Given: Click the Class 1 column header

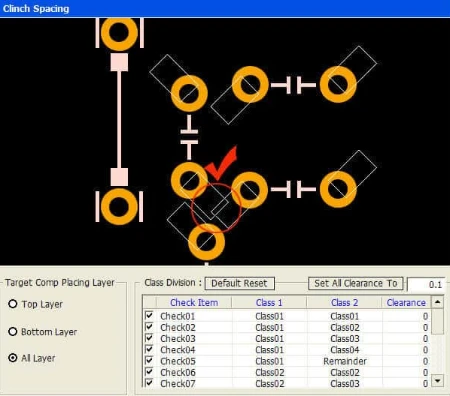Looking at the screenshot, I should (269, 303).
